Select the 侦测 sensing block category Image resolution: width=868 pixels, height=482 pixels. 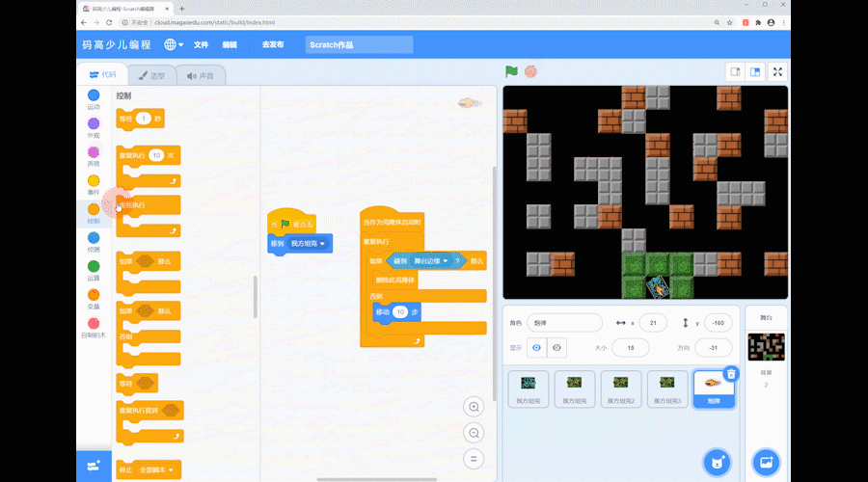(94, 242)
